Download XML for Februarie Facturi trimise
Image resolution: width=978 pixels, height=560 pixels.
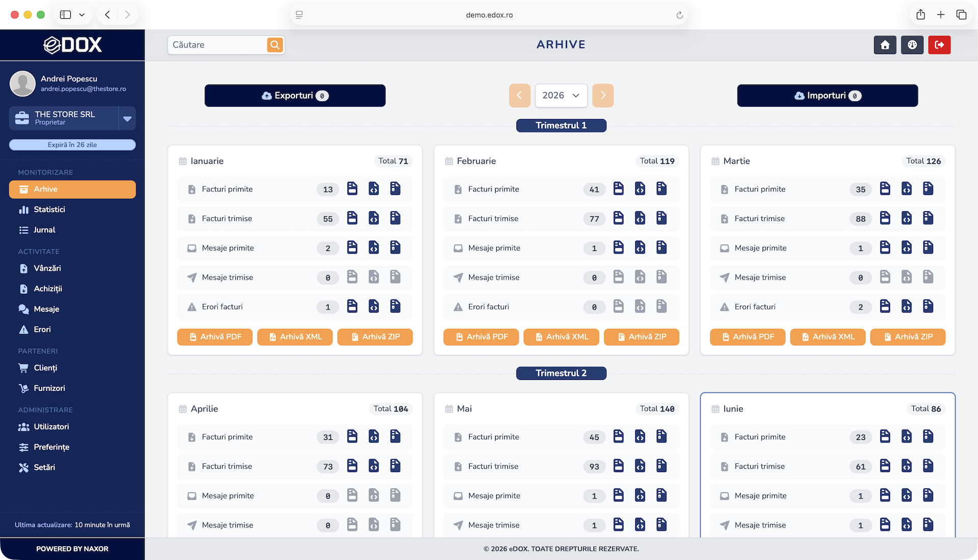pyautogui.click(x=640, y=218)
